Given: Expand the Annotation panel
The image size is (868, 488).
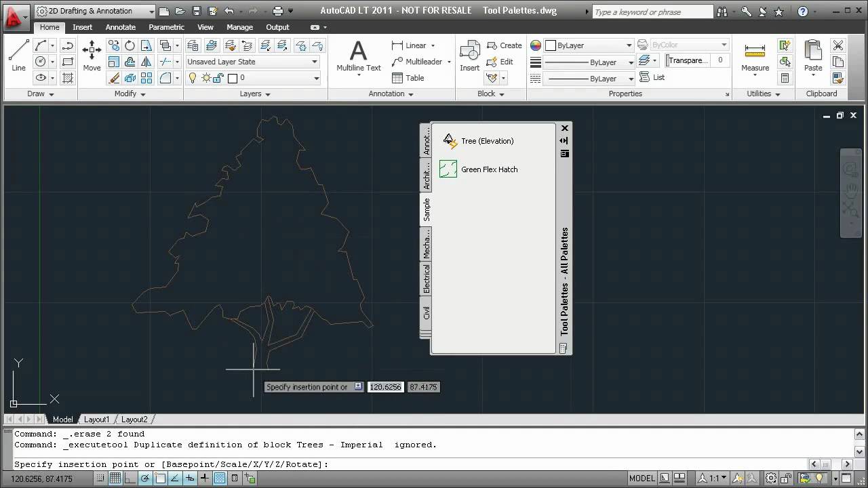Looking at the screenshot, I should (x=391, y=94).
